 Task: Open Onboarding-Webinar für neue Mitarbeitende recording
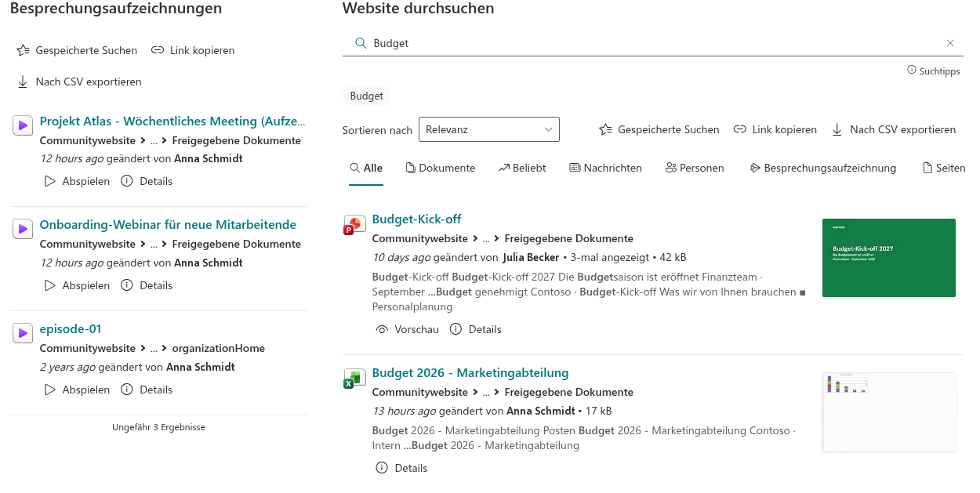pos(168,224)
